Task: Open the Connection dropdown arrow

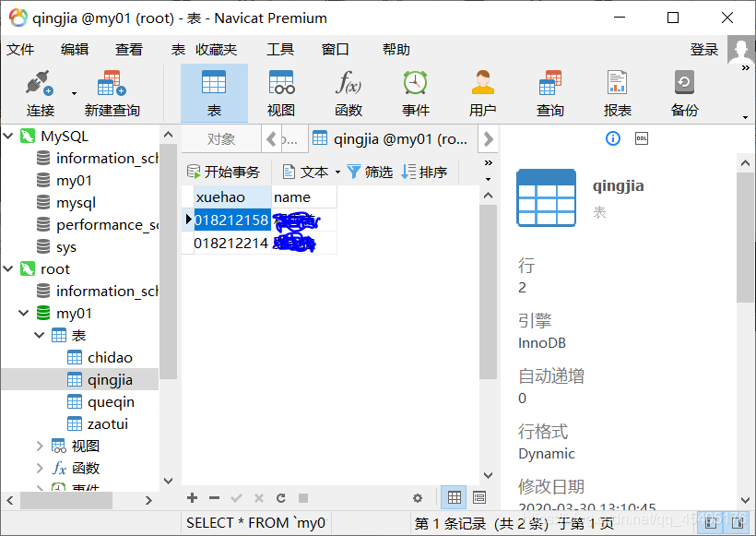Action: [74, 93]
